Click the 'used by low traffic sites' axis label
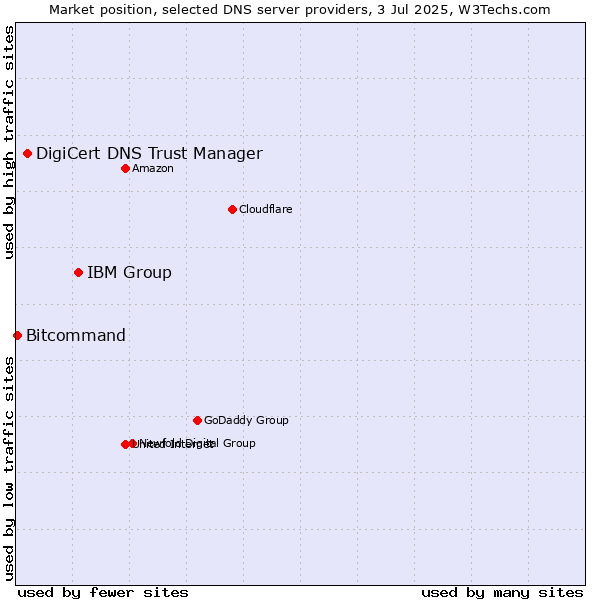 [x=8, y=469]
